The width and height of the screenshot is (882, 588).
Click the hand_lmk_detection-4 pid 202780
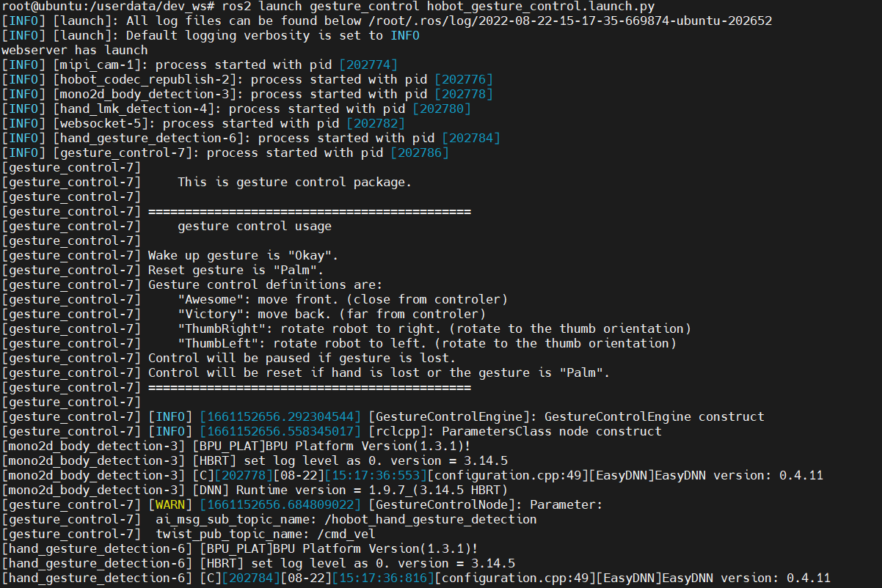click(x=442, y=109)
